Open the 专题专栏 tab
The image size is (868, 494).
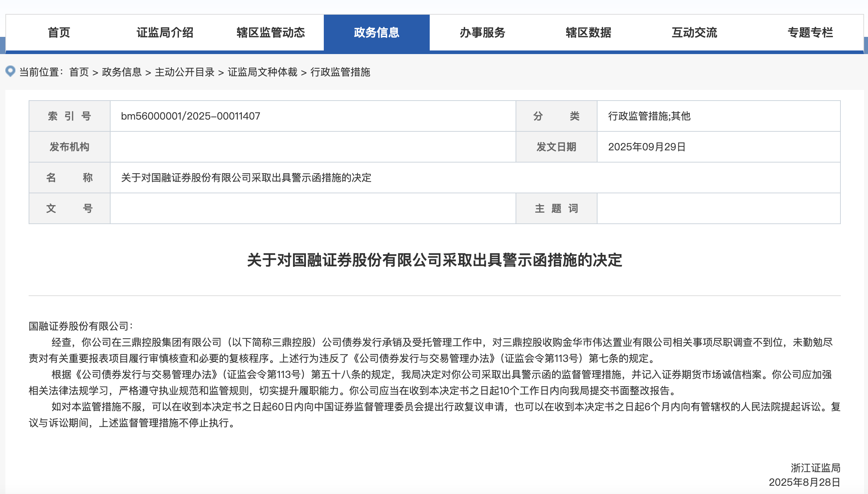tap(810, 33)
